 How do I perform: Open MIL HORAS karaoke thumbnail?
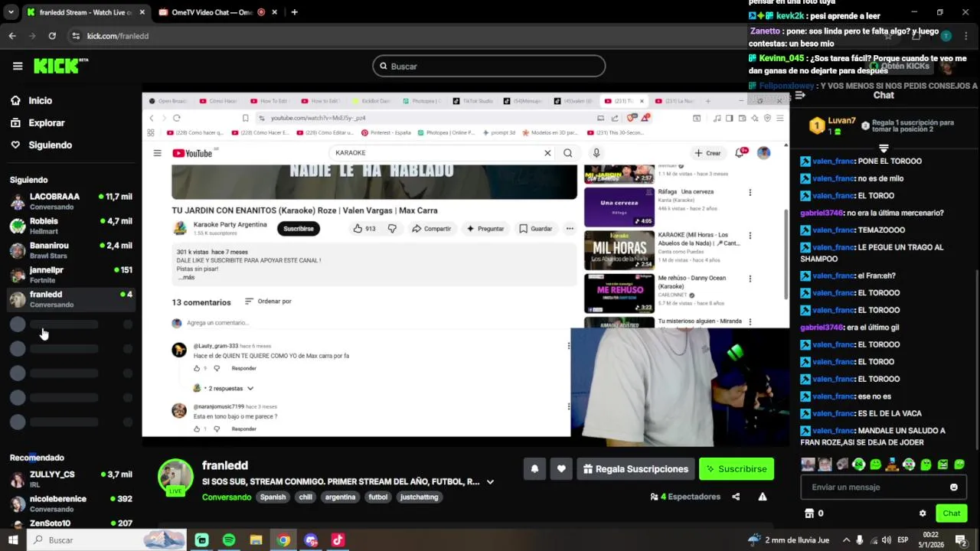point(619,249)
